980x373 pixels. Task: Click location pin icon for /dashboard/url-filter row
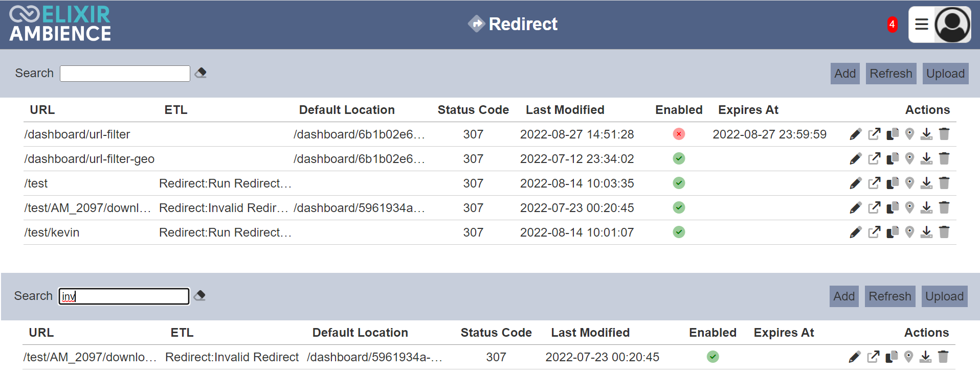point(909,134)
